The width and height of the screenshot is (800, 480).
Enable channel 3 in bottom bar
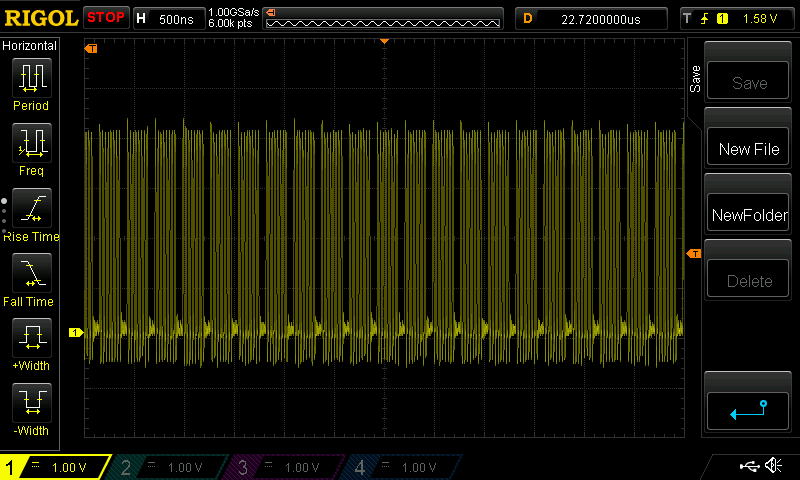click(x=287, y=467)
